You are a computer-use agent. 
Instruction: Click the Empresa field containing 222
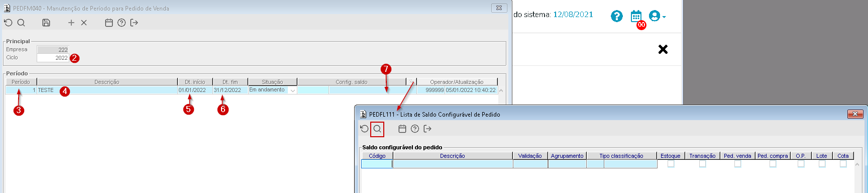pyautogui.click(x=53, y=50)
